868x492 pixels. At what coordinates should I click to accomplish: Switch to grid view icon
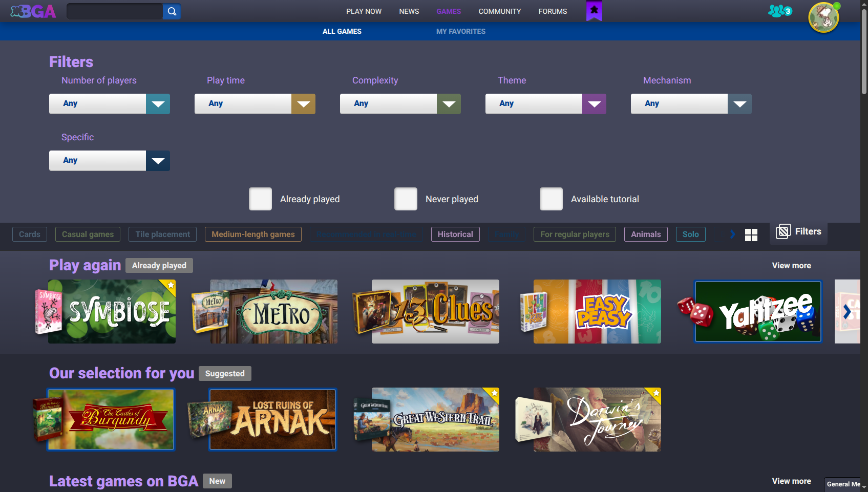pos(751,235)
